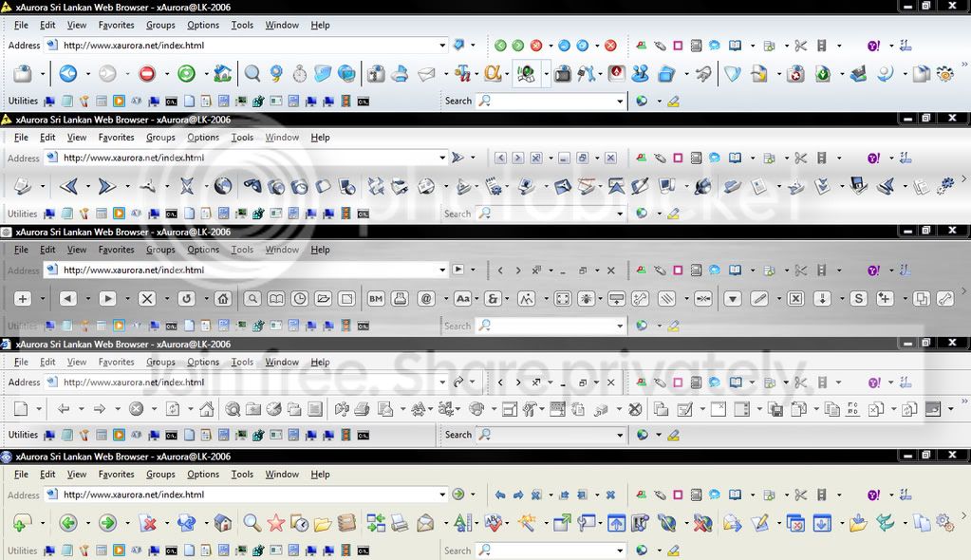971x560 pixels.
Task: Expand Search box dropdown in top window
Action: 619,101
